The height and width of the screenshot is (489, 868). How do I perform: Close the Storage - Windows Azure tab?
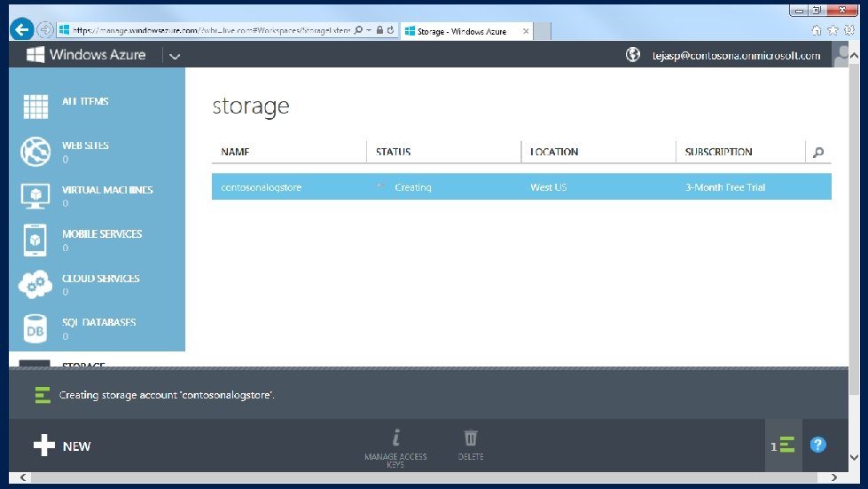[x=526, y=32]
